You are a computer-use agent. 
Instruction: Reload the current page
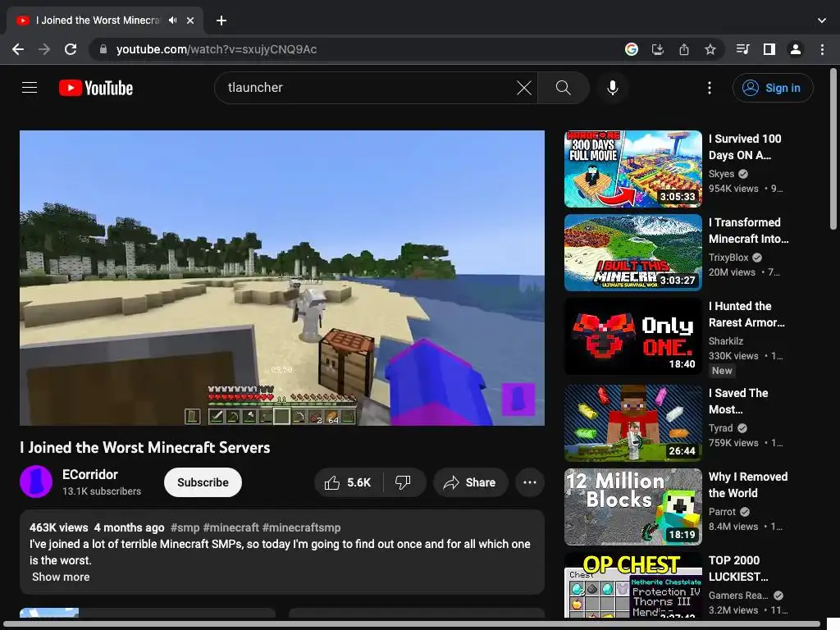(x=71, y=49)
